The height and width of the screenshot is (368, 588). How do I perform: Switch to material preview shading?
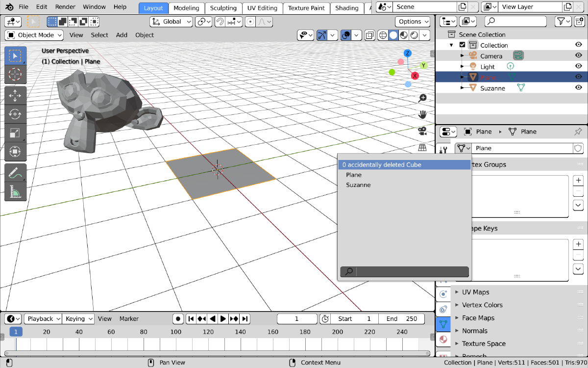(404, 35)
